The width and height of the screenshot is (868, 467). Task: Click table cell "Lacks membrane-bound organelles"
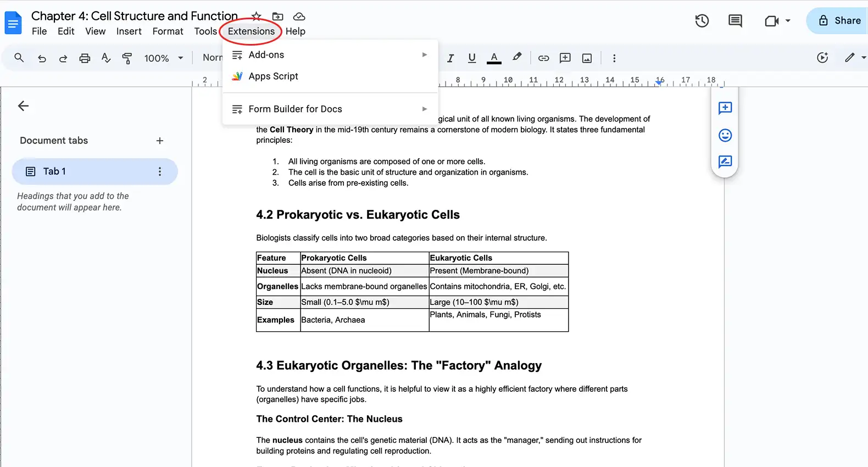[364, 286]
